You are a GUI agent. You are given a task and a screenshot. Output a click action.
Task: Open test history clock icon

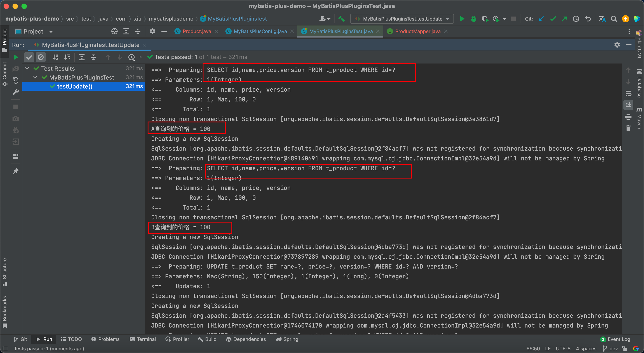pos(131,57)
